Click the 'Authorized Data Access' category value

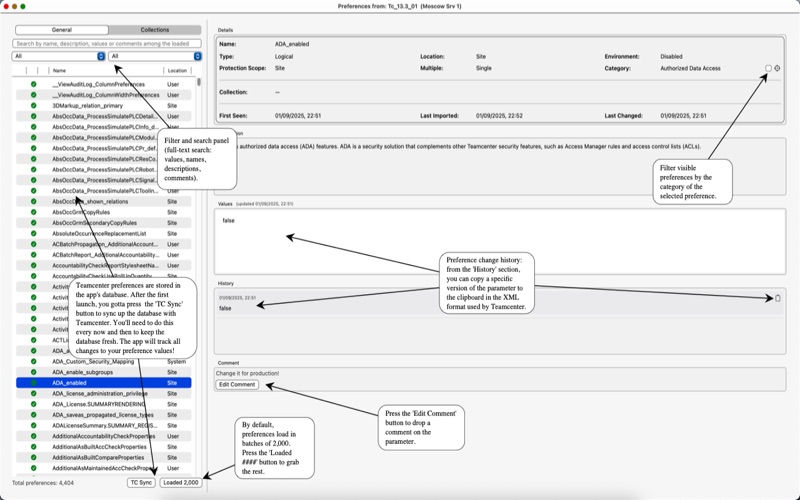[x=690, y=68]
